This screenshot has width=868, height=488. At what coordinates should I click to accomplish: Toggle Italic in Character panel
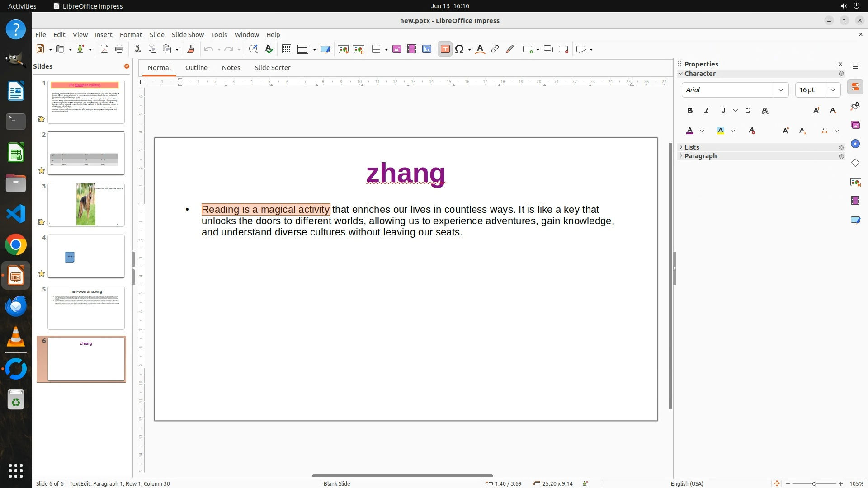click(707, 110)
